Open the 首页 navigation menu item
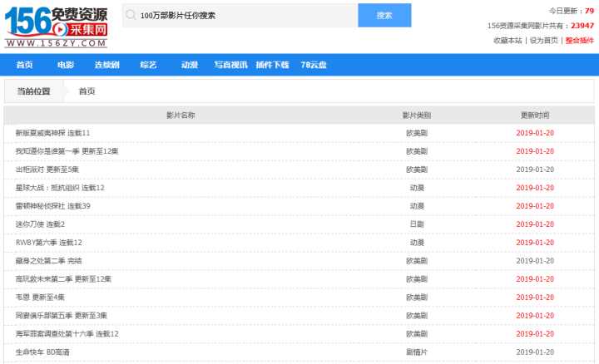 pyautogui.click(x=24, y=65)
